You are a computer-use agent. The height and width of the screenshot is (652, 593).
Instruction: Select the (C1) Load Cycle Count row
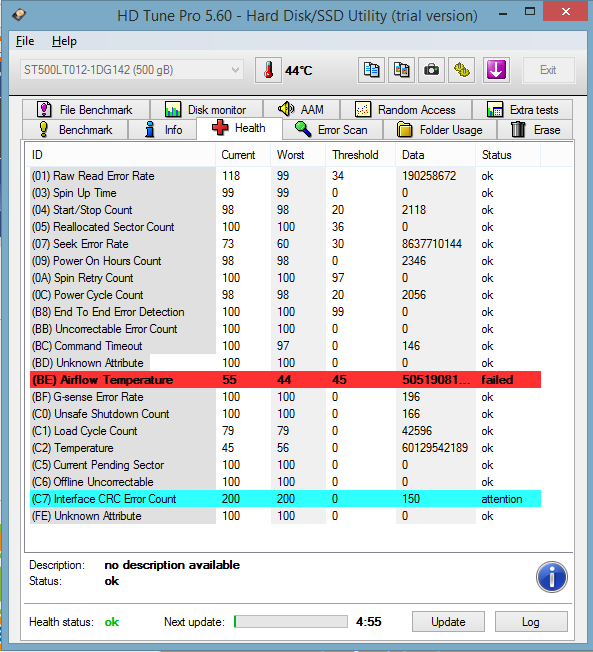285,431
